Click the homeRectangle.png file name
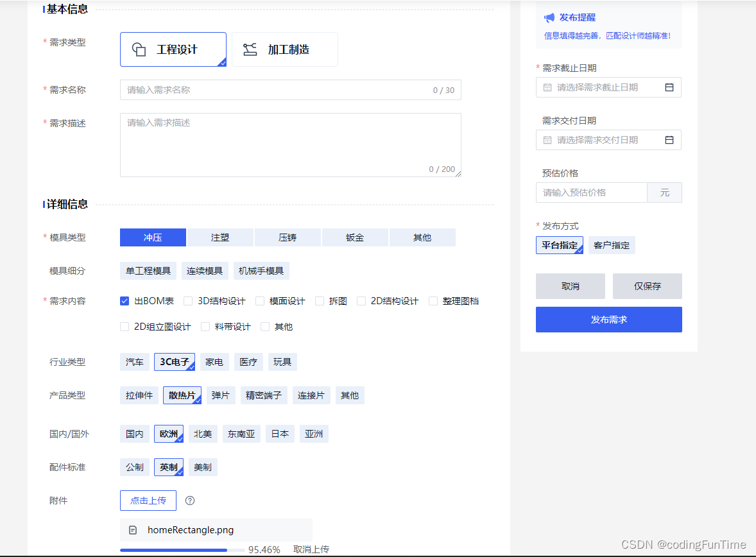 [x=191, y=530]
